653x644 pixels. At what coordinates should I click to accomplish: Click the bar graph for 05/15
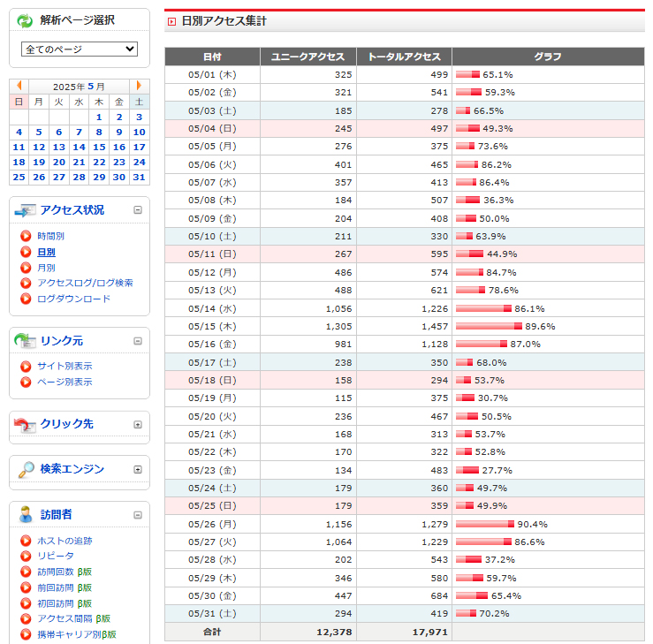click(x=487, y=326)
